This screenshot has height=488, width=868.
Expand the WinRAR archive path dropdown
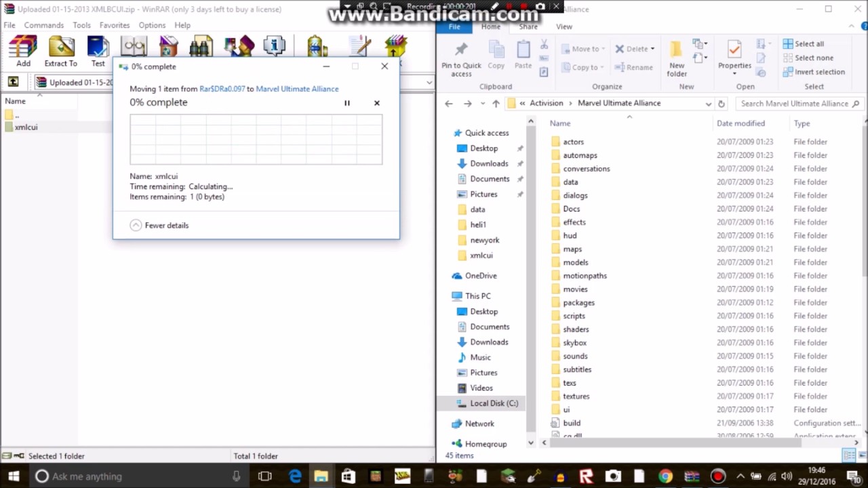point(429,83)
